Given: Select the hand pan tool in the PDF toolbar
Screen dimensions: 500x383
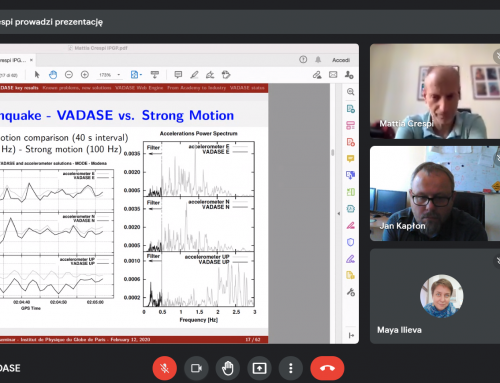Looking at the screenshot, I should (x=53, y=75).
